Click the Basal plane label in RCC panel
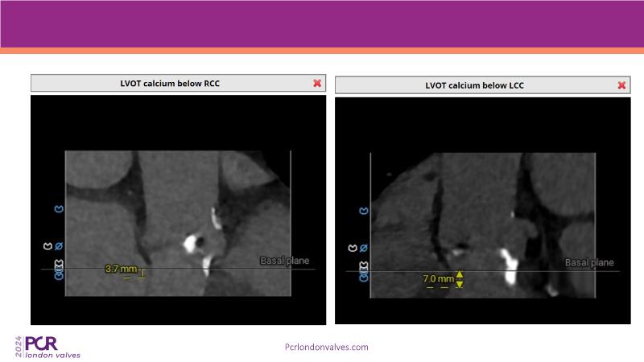The width and height of the screenshot is (644, 362). tap(283, 261)
